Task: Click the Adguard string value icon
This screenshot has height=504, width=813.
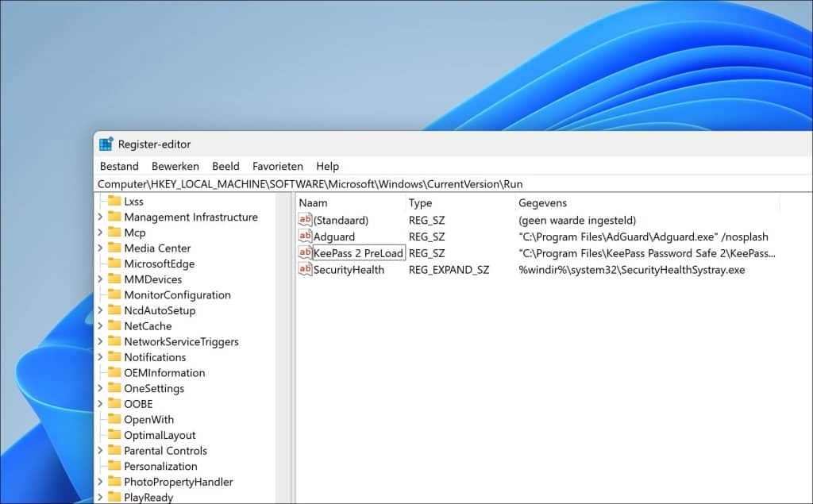Action: point(305,237)
